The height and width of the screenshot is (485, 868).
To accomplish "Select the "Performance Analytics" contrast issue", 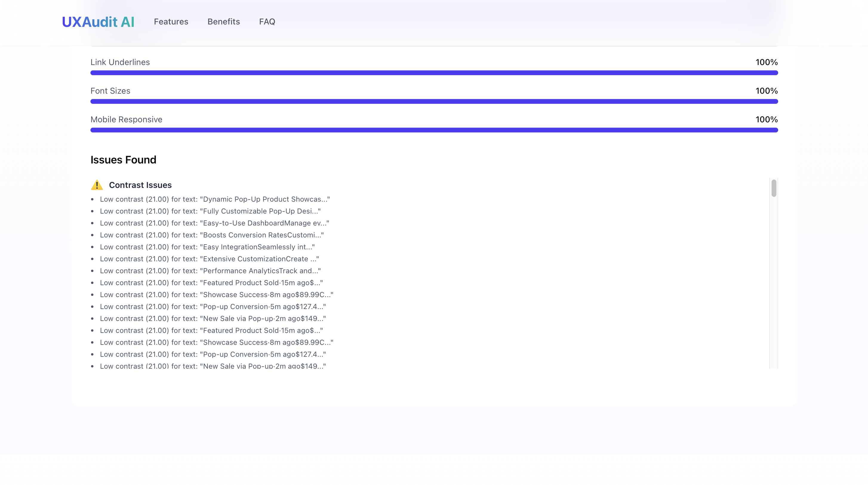I will [x=210, y=271].
